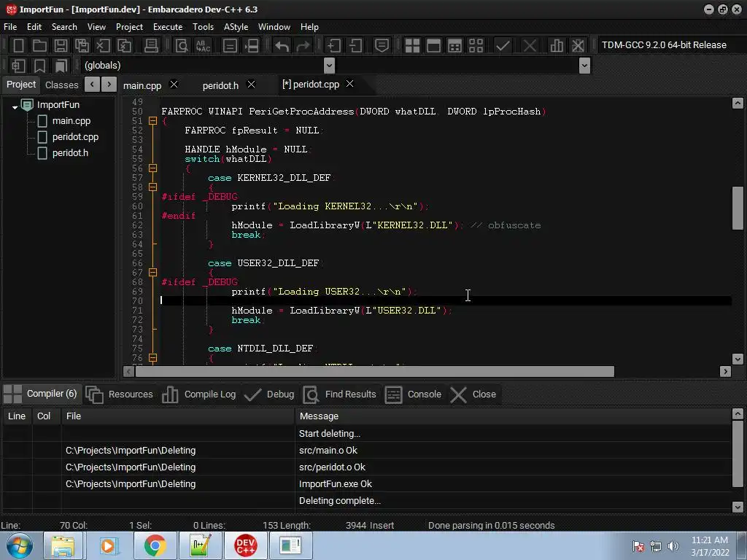The height and width of the screenshot is (560, 747).
Task: Click the panel tabs right arrow
Action: pyautogui.click(x=109, y=85)
